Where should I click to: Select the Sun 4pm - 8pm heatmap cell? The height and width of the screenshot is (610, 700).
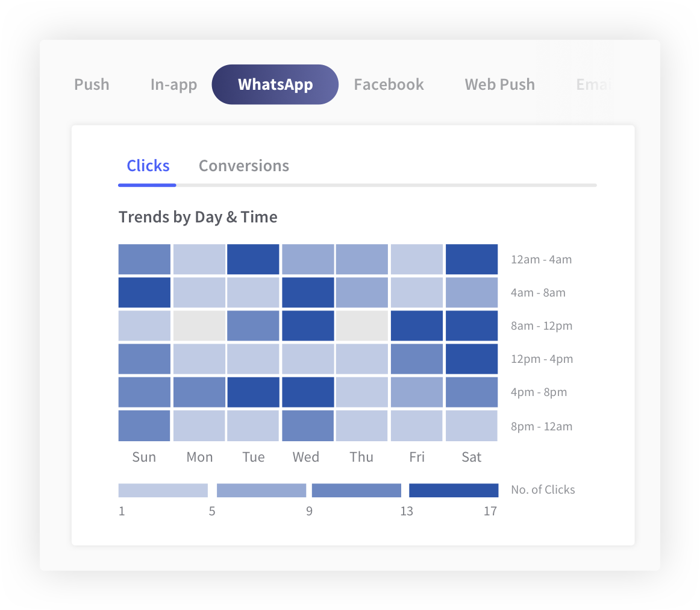coord(144,392)
